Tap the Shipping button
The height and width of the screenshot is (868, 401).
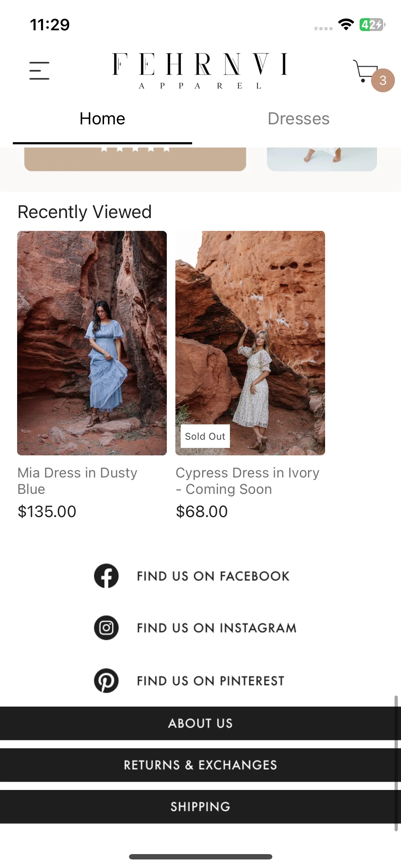click(x=200, y=807)
